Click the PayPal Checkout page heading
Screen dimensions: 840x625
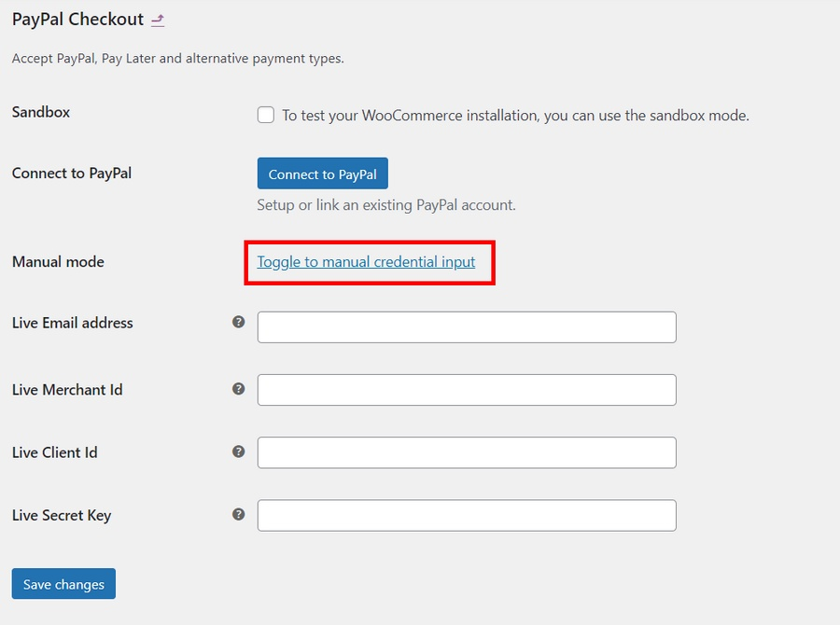coord(77,19)
